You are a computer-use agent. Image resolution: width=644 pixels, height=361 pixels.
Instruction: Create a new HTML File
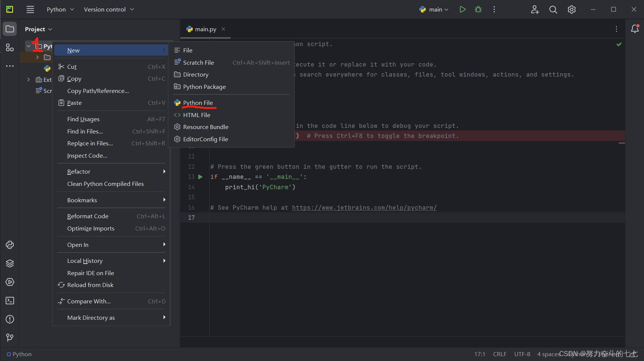coord(232,115)
